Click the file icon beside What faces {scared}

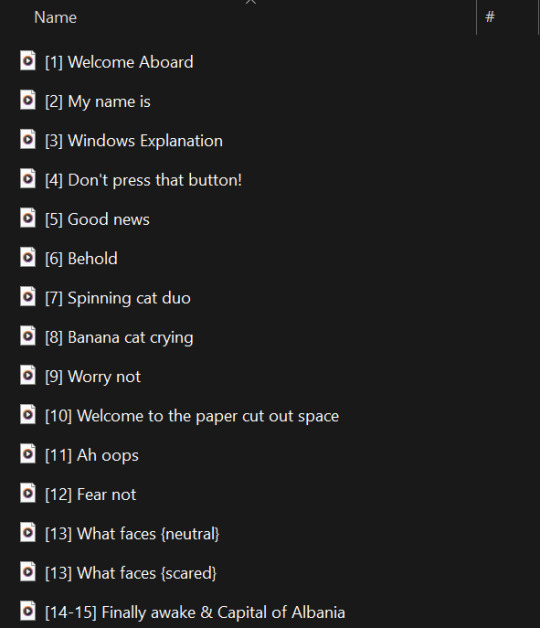pos(28,572)
